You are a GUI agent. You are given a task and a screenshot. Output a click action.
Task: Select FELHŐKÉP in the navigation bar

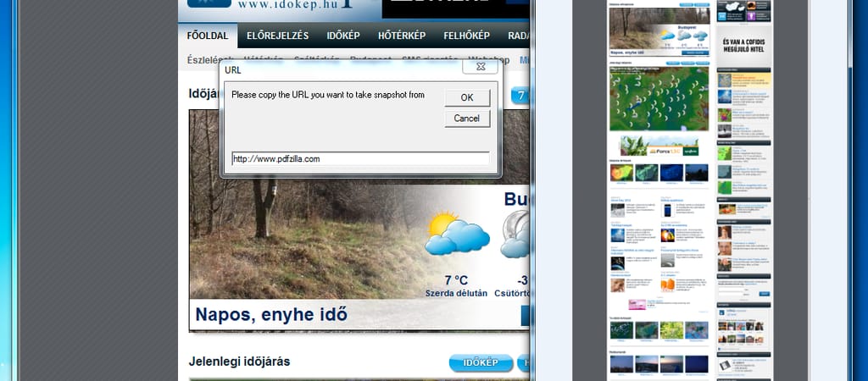tap(466, 36)
